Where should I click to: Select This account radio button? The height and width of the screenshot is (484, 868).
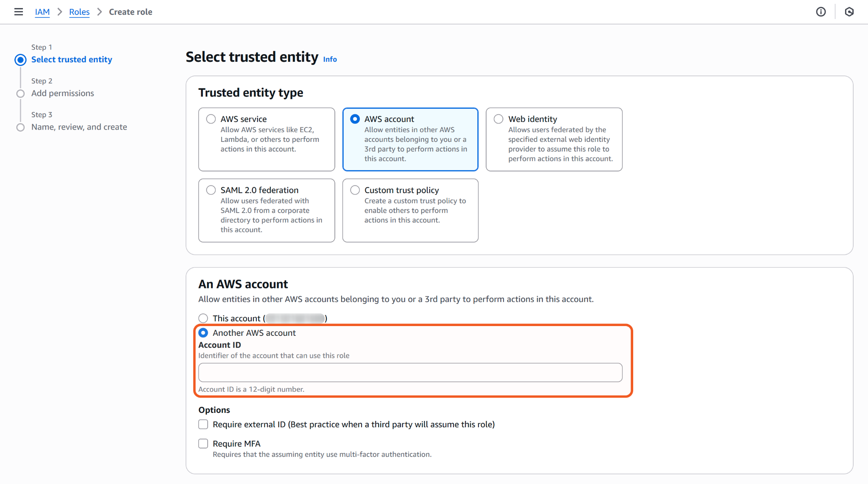click(203, 318)
